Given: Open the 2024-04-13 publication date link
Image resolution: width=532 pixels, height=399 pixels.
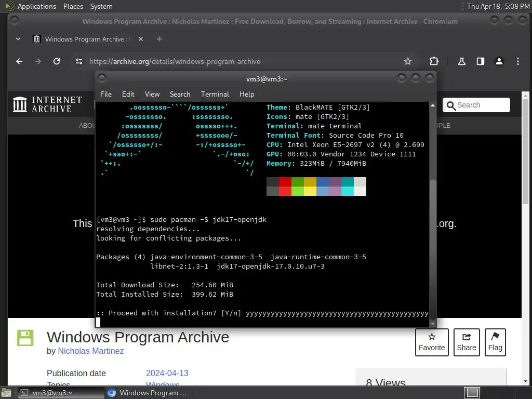Looking at the screenshot, I should point(167,373).
